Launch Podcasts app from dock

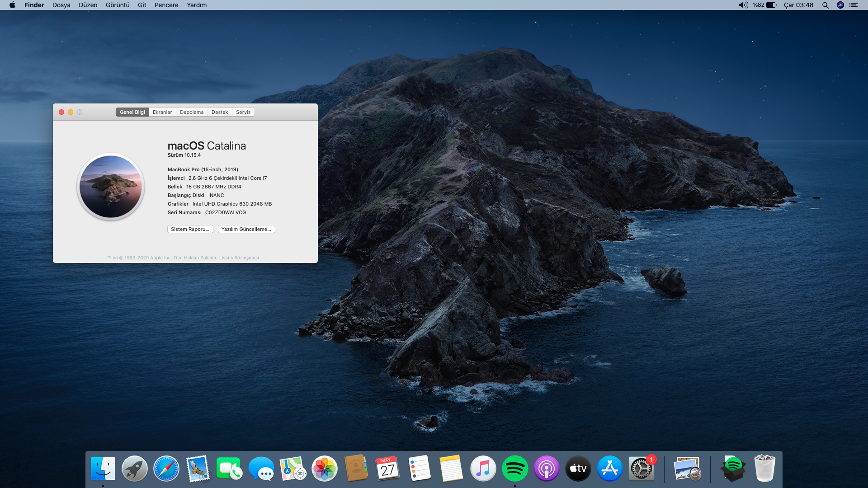[x=546, y=469]
